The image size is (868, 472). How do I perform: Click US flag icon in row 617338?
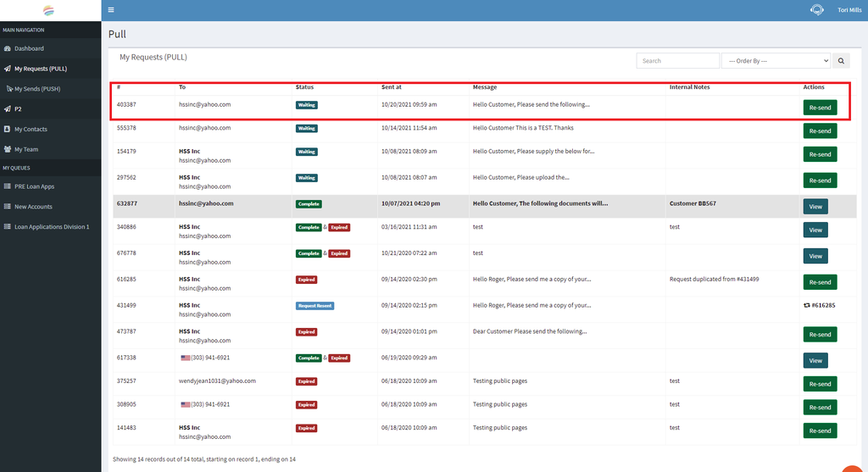point(186,358)
